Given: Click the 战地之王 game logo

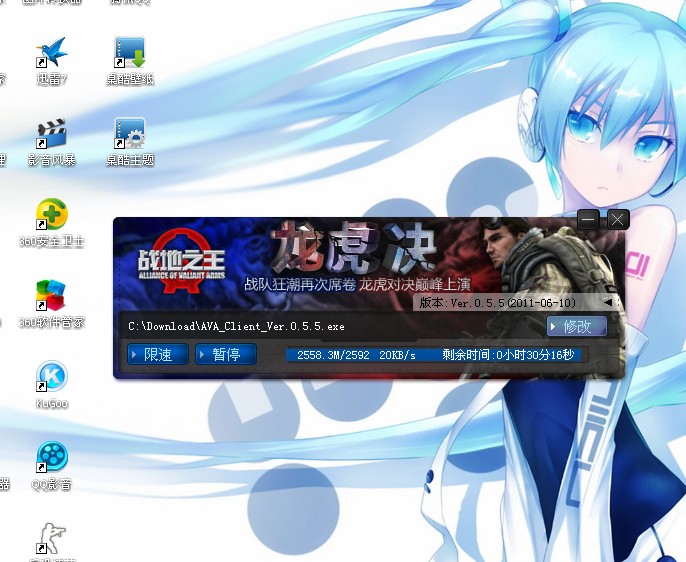Looking at the screenshot, I should 182,262.
